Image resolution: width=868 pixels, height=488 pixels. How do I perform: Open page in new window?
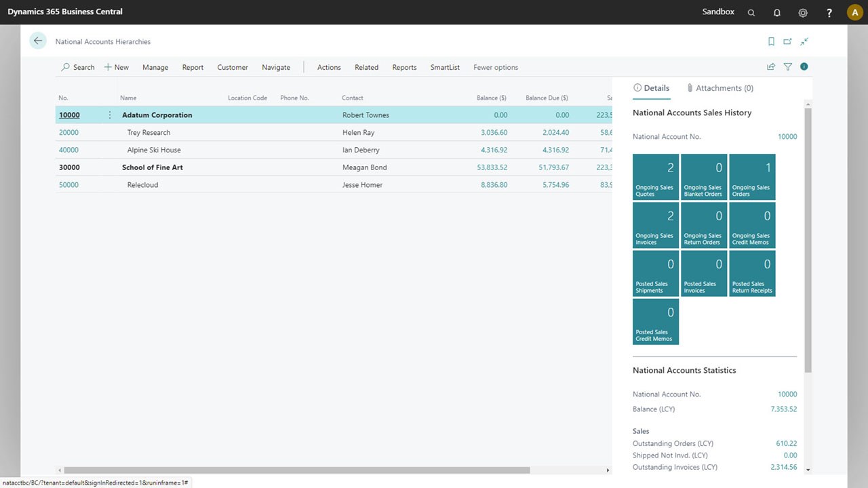coord(787,41)
